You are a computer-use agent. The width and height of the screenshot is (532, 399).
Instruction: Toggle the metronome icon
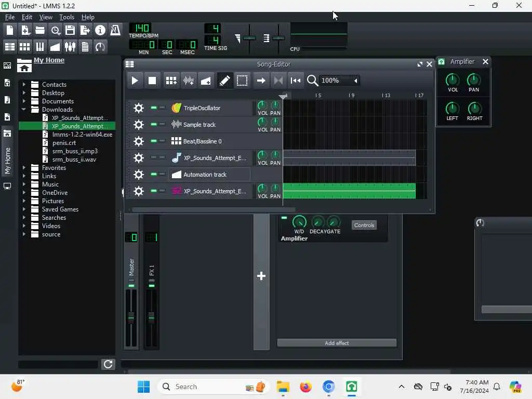115,30
